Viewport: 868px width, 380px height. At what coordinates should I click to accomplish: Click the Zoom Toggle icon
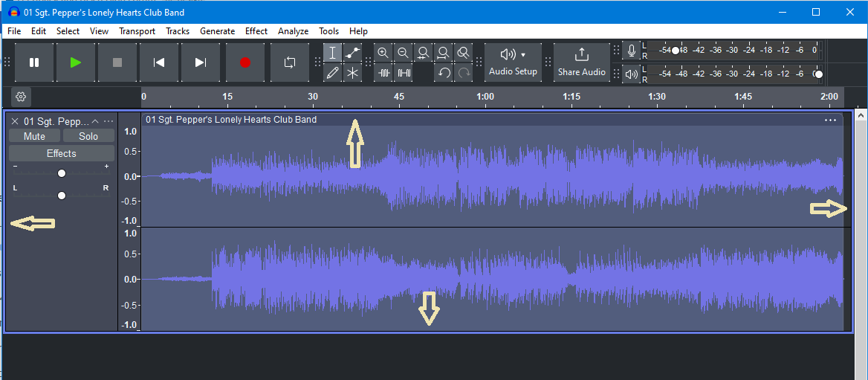coord(464,54)
